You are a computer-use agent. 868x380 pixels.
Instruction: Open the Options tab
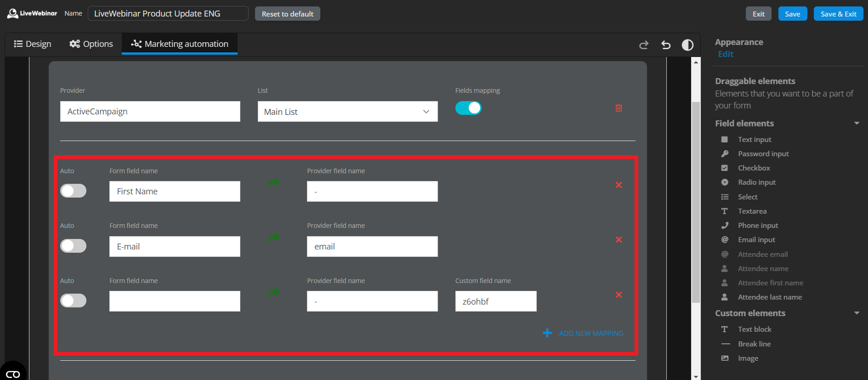[91, 44]
